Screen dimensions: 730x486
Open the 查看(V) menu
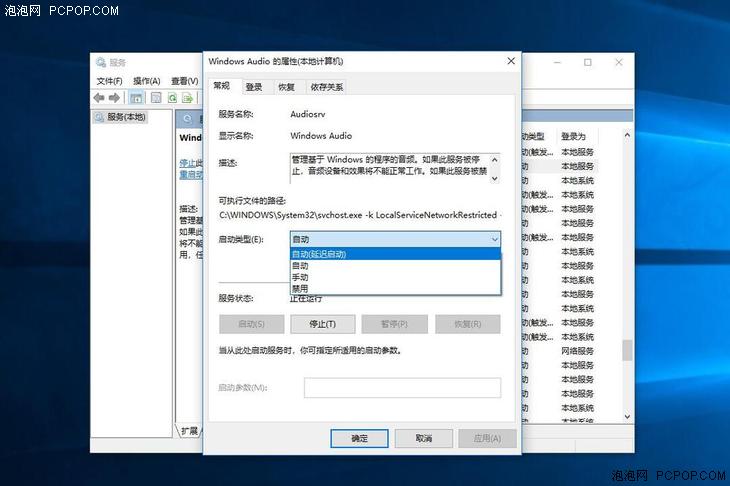[x=185, y=81]
